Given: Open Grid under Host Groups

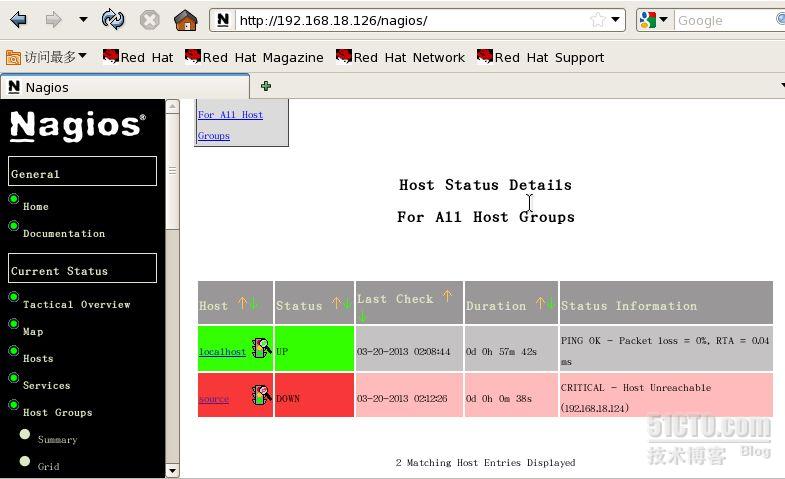Looking at the screenshot, I should pos(49,466).
